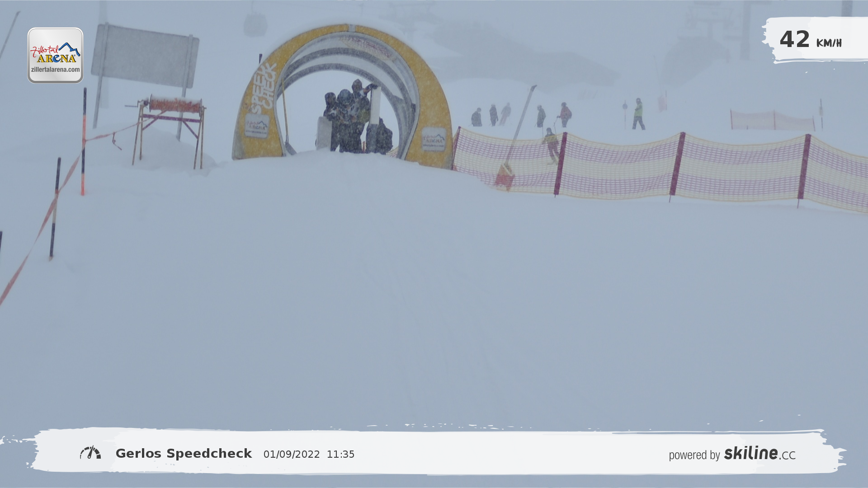Click the Arena logo on the arch's right leg
Screen dimensions: 868x488
tap(434, 139)
